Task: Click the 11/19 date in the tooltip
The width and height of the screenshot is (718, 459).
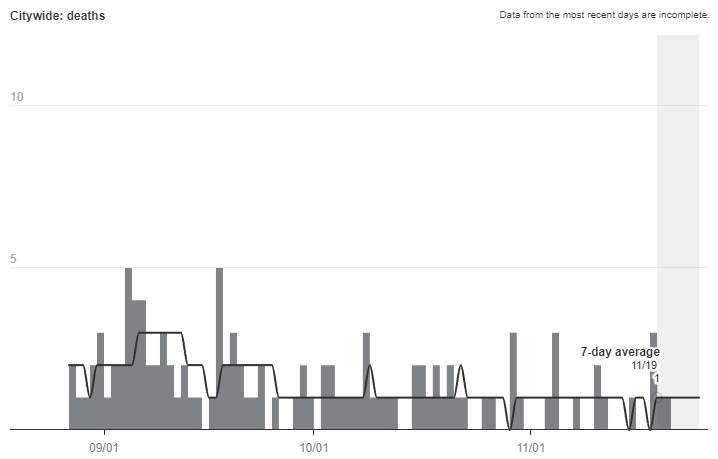Action: pos(643,366)
